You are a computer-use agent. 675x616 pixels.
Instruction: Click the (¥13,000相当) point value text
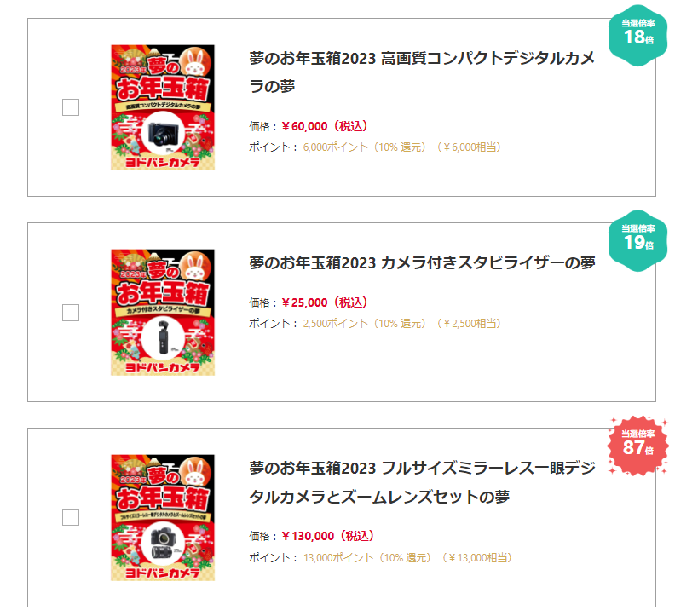click(476, 558)
